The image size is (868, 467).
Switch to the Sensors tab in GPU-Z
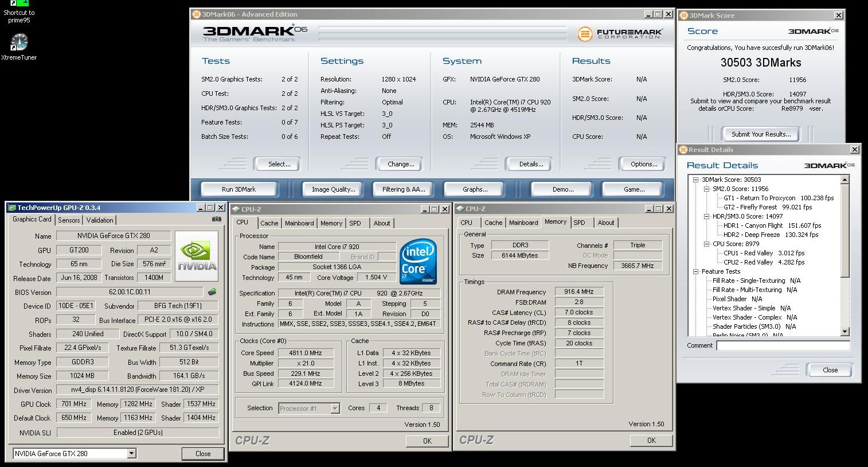click(69, 220)
